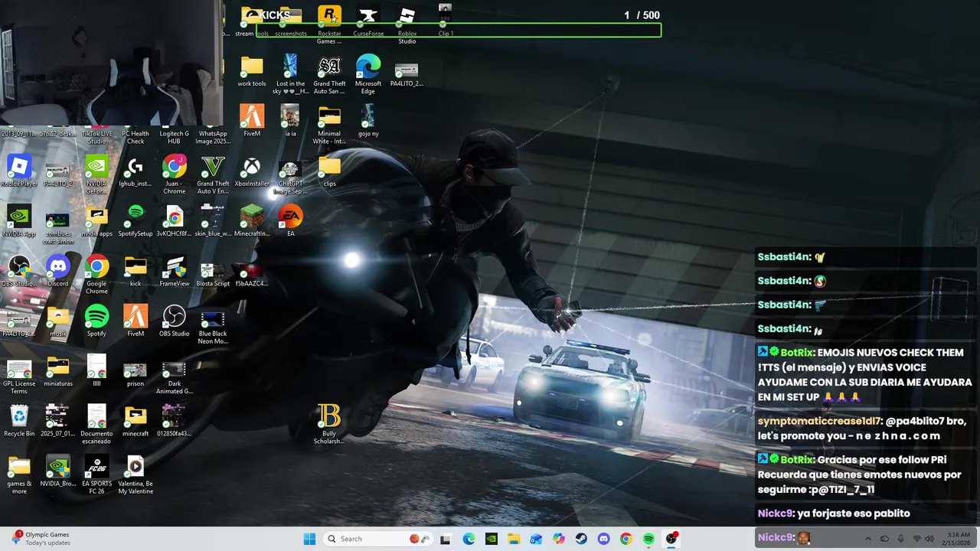Open the Minimal White folder
980x551 pixels.
329,124
